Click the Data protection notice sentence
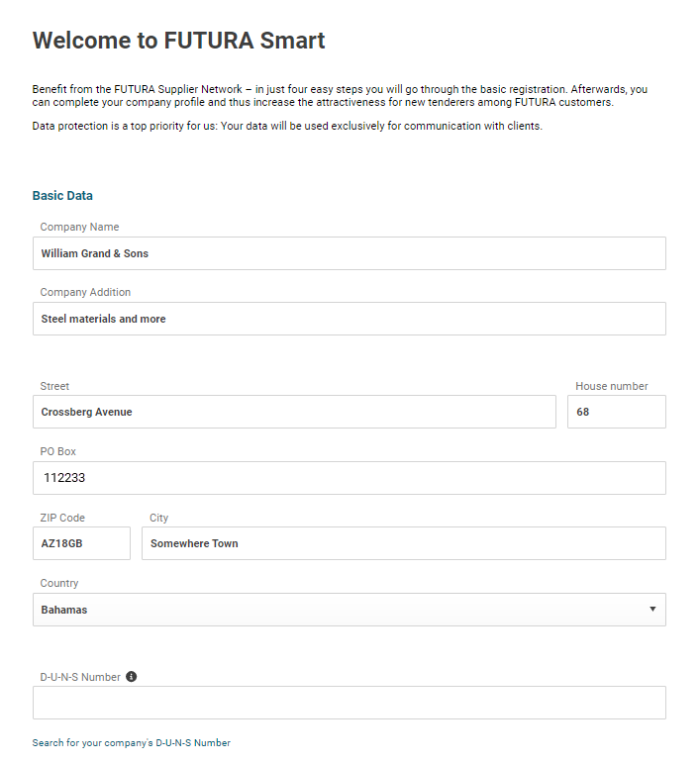The width and height of the screenshot is (700, 763). coord(287,126)
